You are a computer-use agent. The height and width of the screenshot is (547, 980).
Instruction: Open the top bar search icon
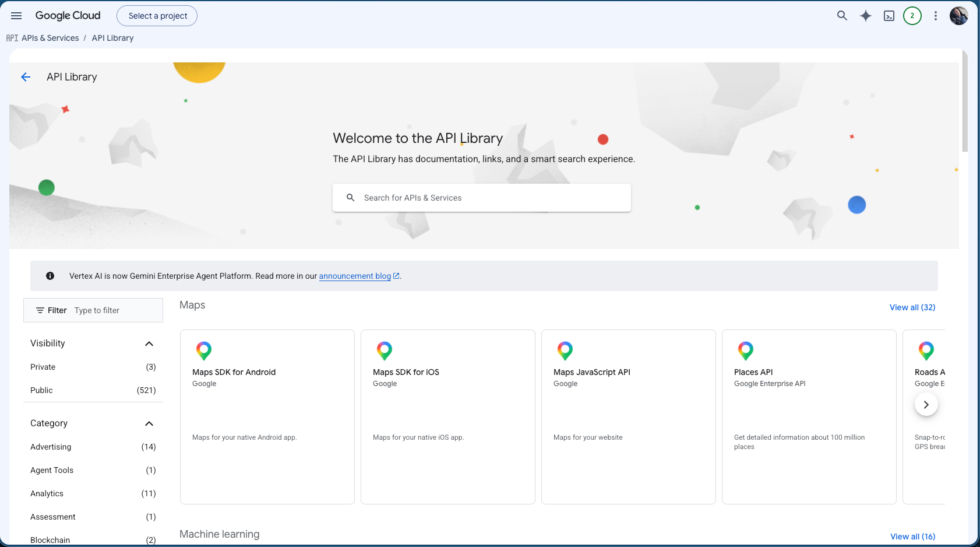[842, 16]
